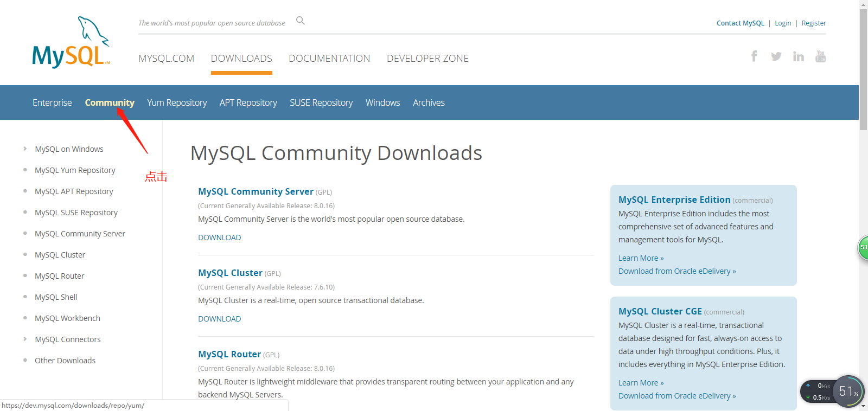Open DEVELOPER ZONE menu
Screen dimensions: 868x411
click(427, 58)
